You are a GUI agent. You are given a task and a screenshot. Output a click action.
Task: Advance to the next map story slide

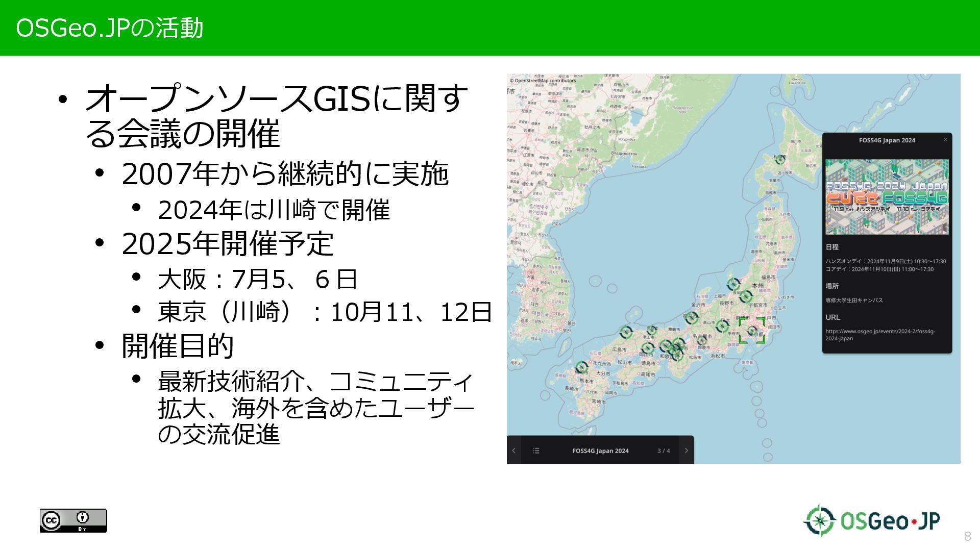(687, 450)
